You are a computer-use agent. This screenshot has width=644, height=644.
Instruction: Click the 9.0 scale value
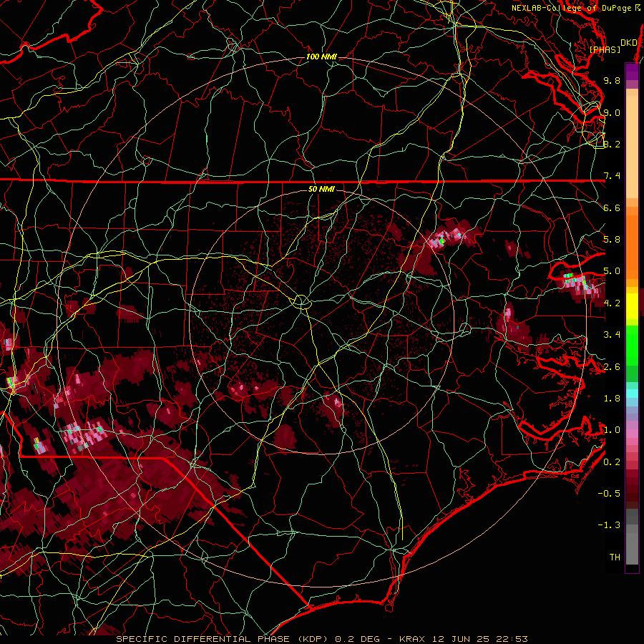click(x=612, y=112)
